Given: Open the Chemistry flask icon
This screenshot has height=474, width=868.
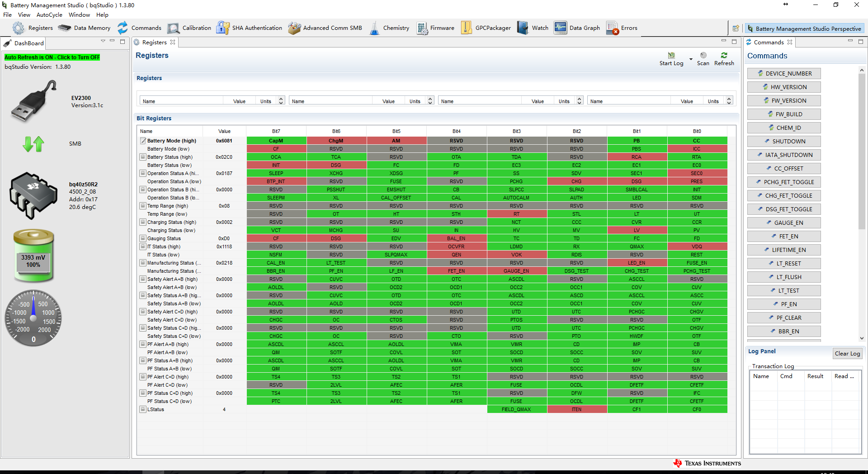Looking at the screenshot, I should point(374,28).
